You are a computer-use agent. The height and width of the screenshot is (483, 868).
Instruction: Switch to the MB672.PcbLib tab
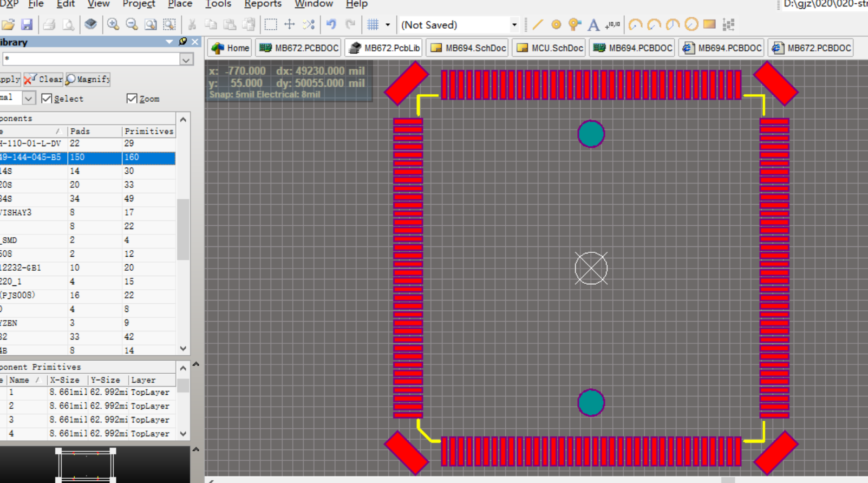click(x=384, y=48)
